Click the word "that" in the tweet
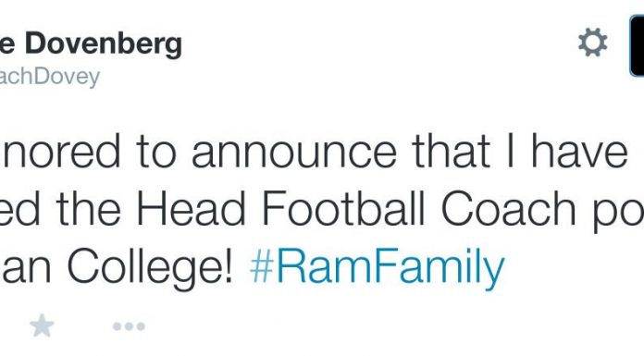Viewport: 644px width, 356px height. 451,151
